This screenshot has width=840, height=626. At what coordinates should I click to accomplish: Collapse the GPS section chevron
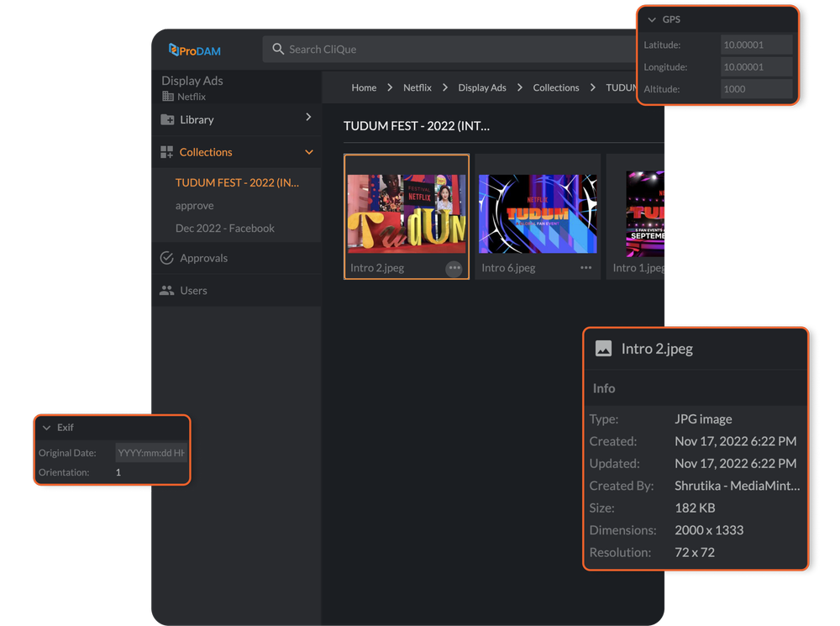click(652, 19)
